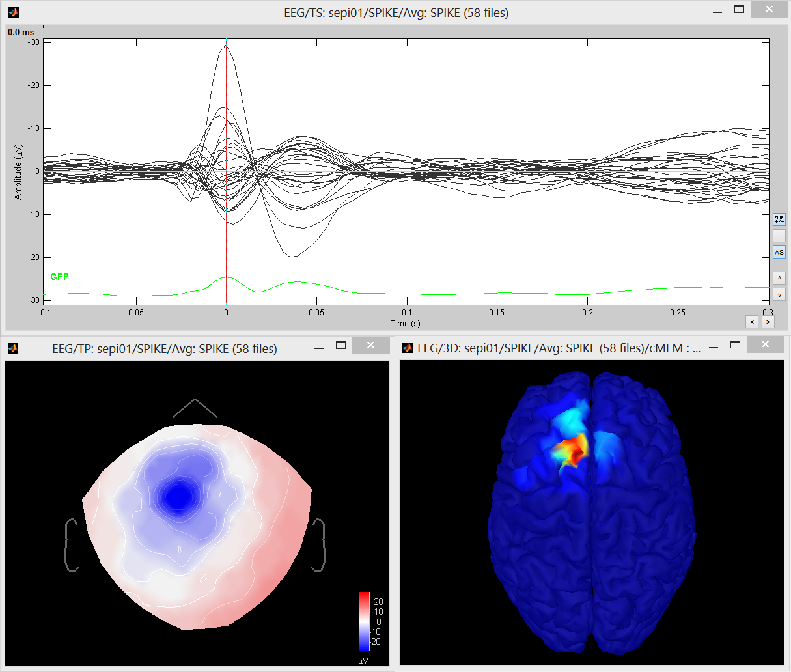Toggle the FLIP +/- y-axis button

(779, 219)
